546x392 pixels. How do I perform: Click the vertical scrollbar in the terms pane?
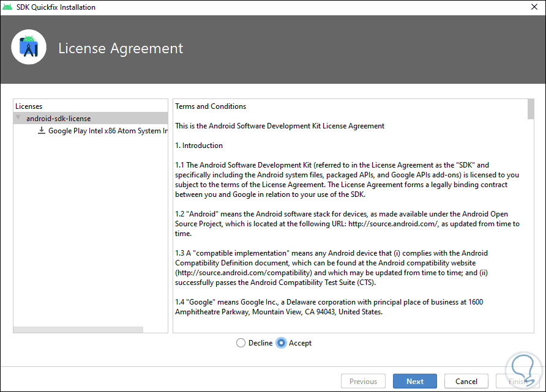click(x=530, y=109)
